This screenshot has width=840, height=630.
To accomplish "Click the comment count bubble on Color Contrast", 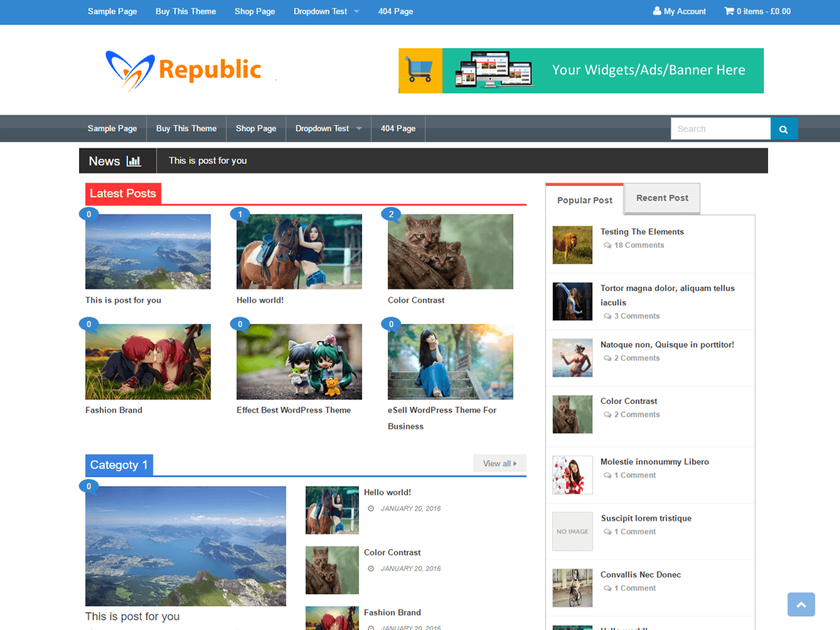I will coord(391,215).
